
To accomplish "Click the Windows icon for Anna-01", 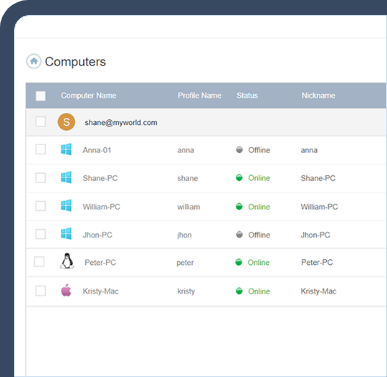I will [x=66, y=149].
